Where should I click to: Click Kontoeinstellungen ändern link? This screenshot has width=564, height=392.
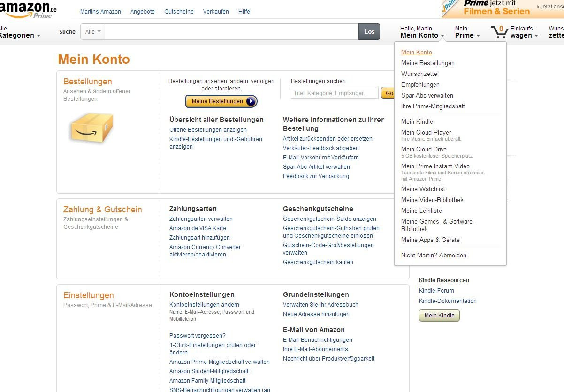[x=204, y=305]
